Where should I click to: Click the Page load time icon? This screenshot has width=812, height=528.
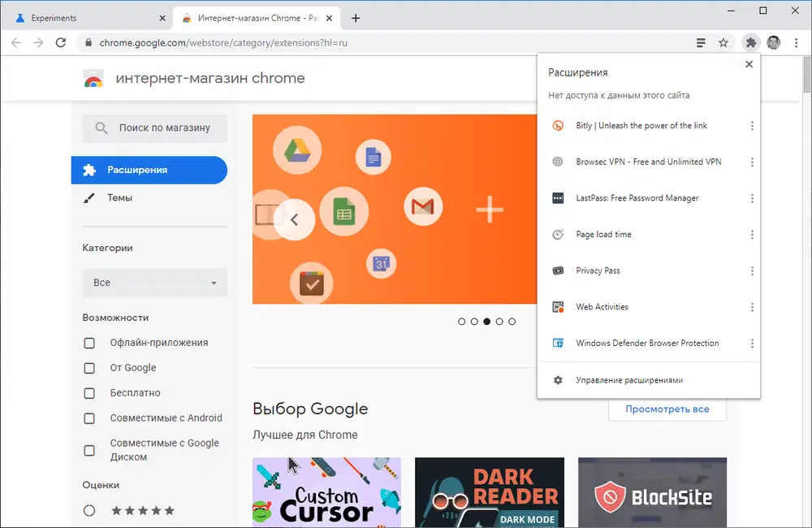(558, 234)
